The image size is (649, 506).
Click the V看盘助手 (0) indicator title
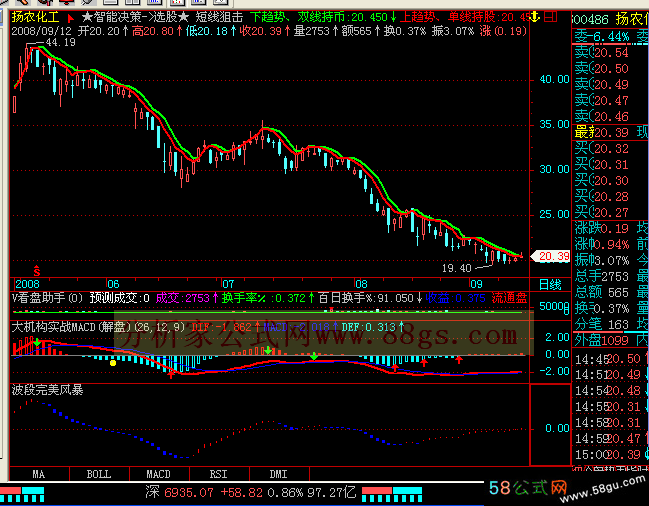point(48,298)
